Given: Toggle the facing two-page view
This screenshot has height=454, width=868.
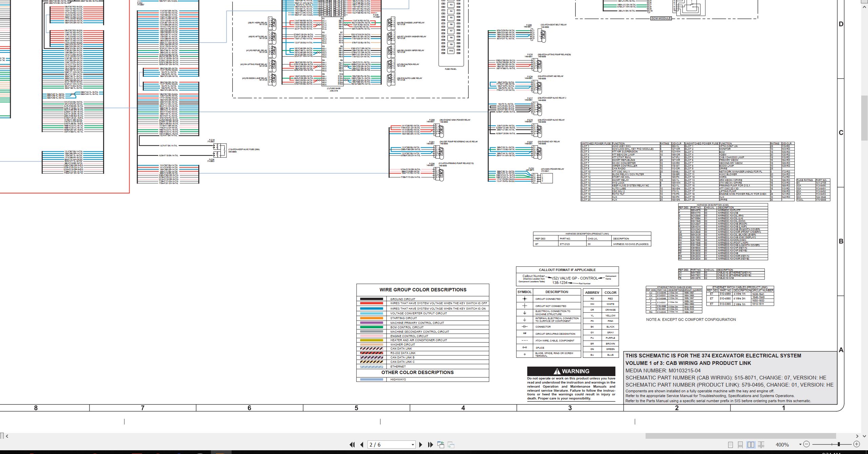Looking at the screenshot, I should (751, 445).
